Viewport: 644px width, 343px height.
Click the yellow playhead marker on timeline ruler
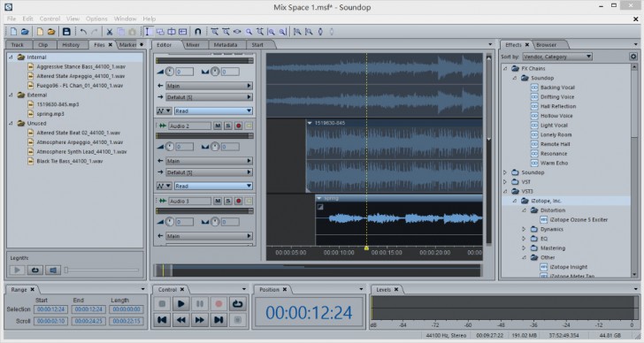click(366, 248)
